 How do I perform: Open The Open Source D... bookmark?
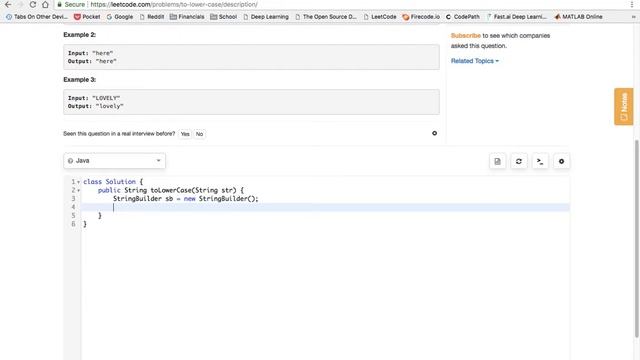[x=326, y=17]
